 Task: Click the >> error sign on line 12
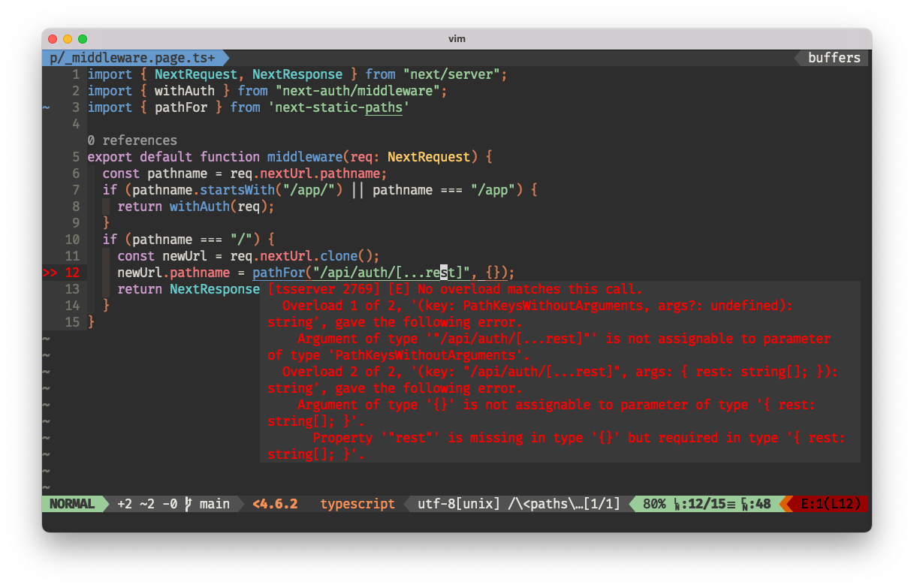coord(50,273)
